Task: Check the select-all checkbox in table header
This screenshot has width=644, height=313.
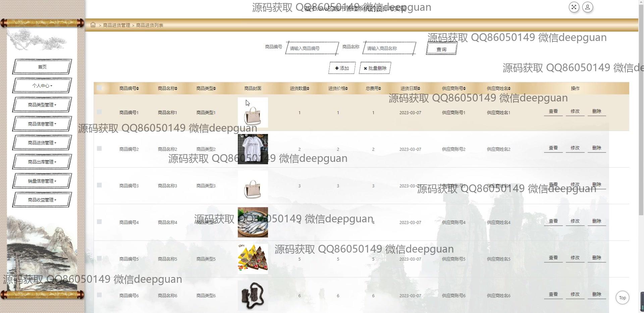Action: click(x=99, y=88)
